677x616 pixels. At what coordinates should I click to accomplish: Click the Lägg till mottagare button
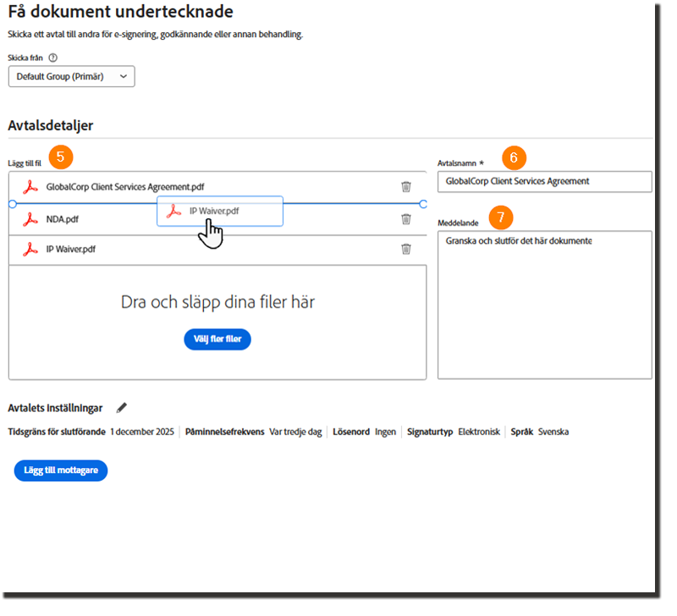[61, 470]
